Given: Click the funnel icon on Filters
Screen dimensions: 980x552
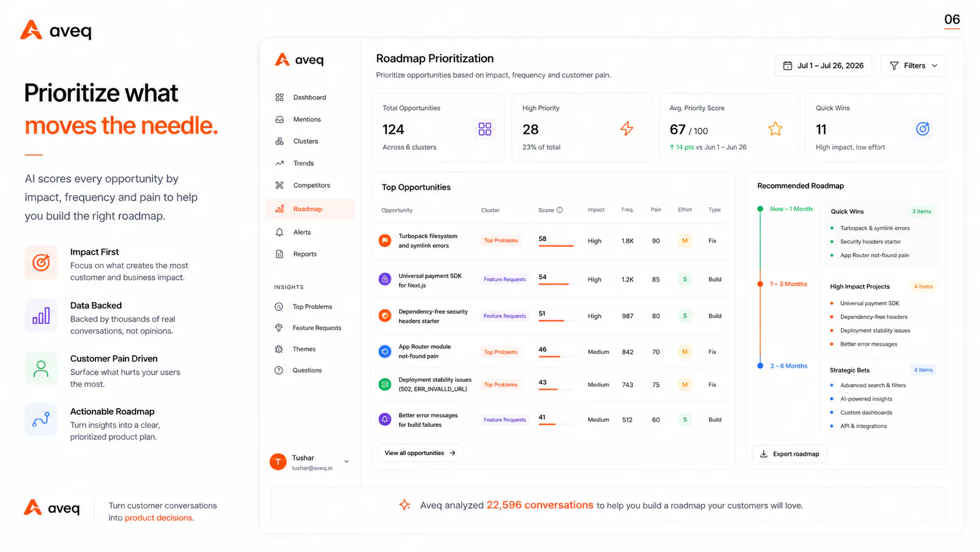Looking at the screenshot, I should pos(894,66).
